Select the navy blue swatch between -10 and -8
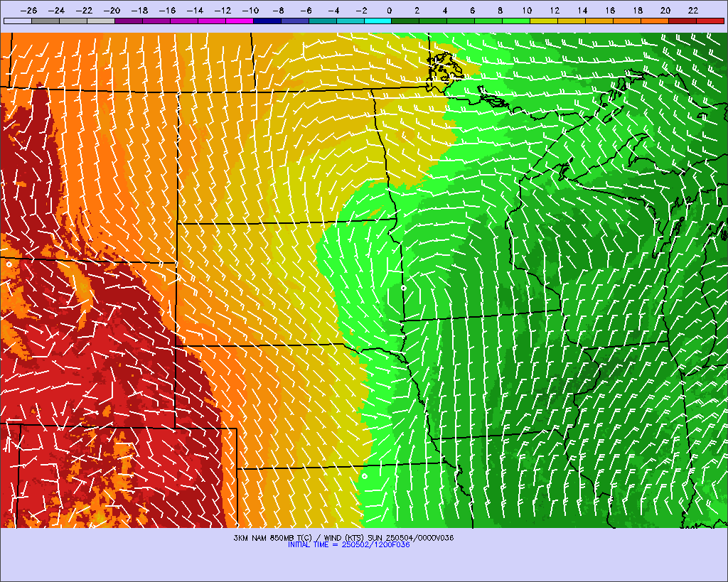This screenshot has height=582, width=728. tap(267, 21)
